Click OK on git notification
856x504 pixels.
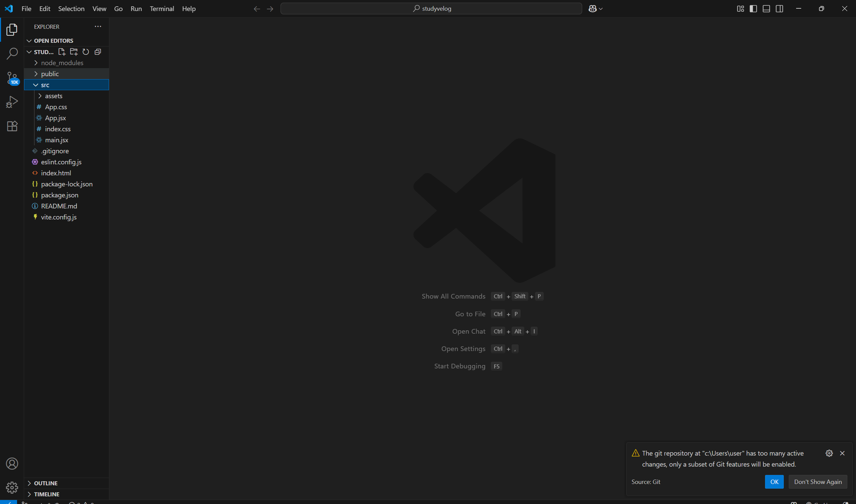[774, 482]
